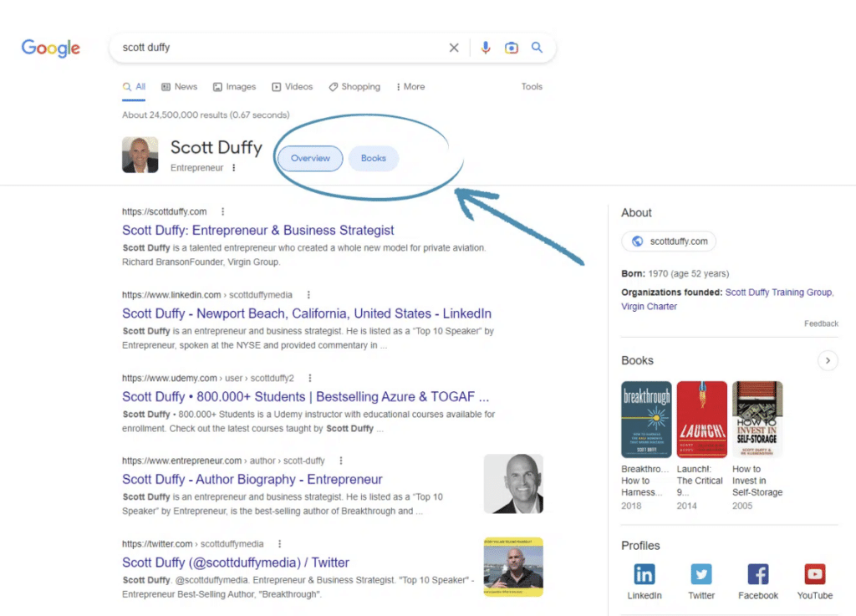The width and height of the screenshot is (856, 616).
Task: Switch to the Shopping tab
Action: click(354, 87)
